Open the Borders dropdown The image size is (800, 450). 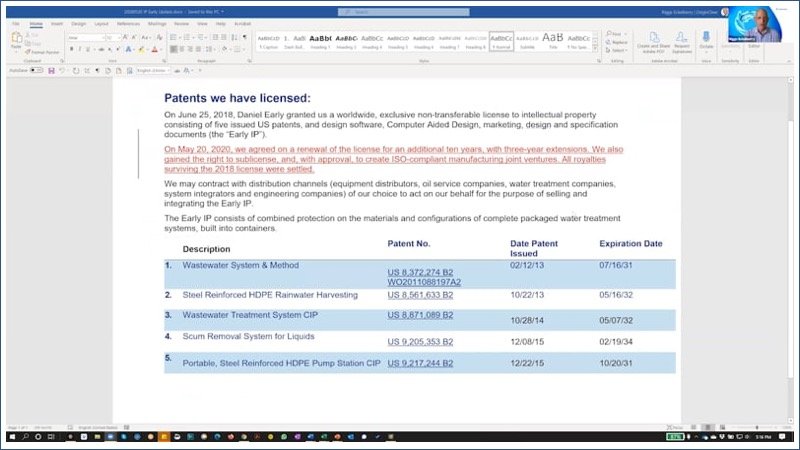click(239, 49)
